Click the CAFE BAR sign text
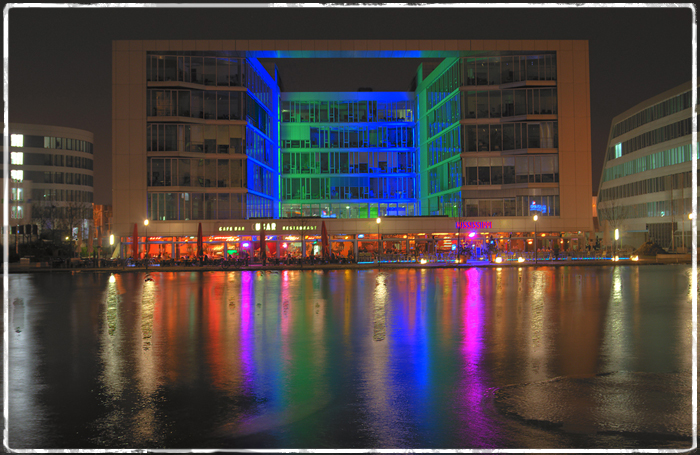This screenshot has width=700, height=455. pyautogui.click(x=231, y=228)
